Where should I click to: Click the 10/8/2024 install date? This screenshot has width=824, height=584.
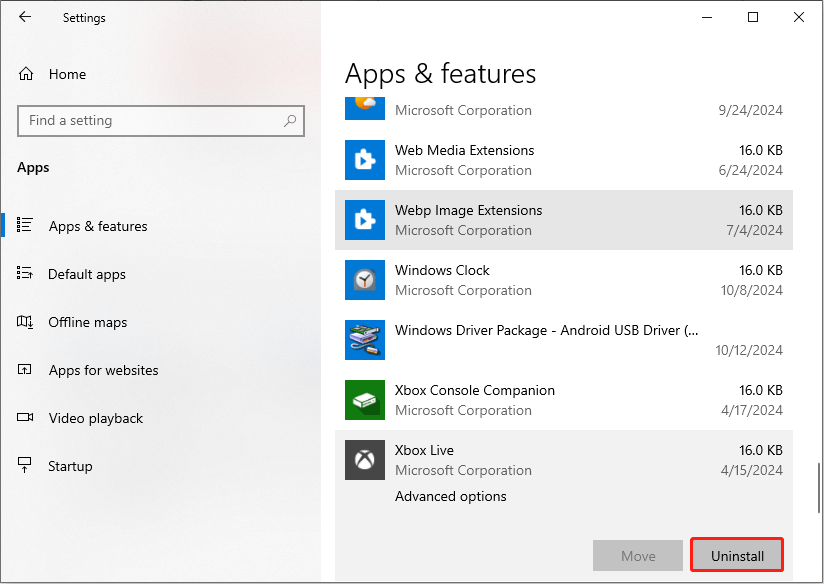point(751,290)
